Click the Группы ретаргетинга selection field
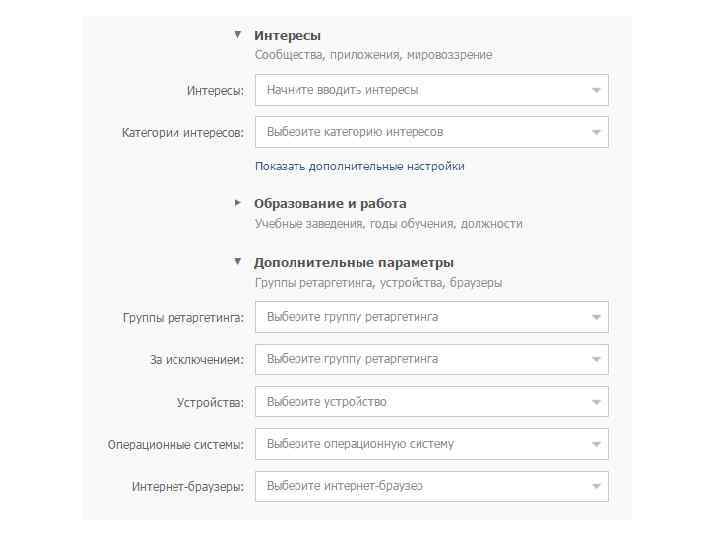 pos(420,318)
